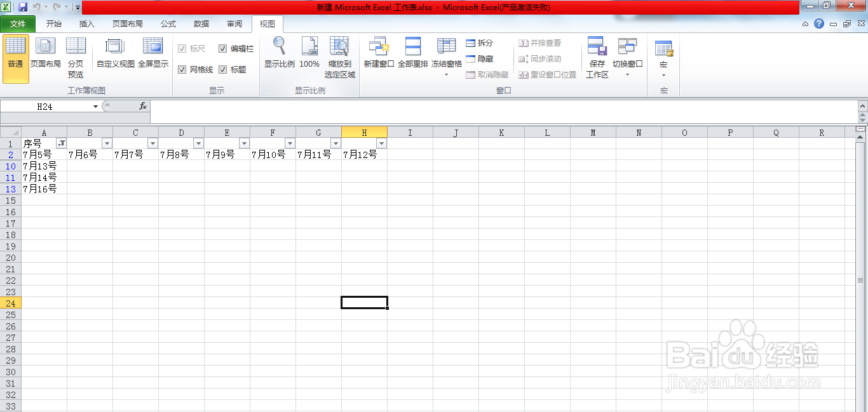Switch to the 插入 Insert tab

click(x=86, y=24)
